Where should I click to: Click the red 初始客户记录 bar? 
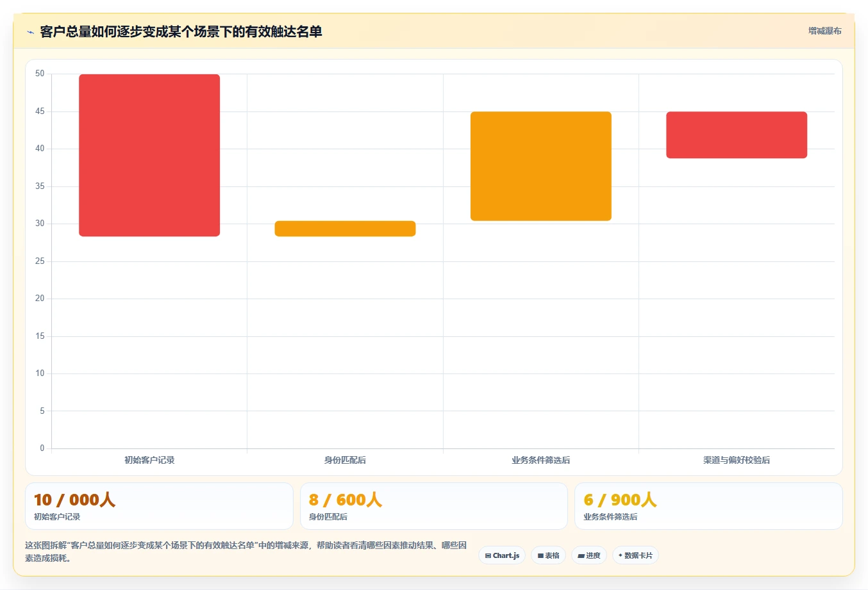pos(149,155)
